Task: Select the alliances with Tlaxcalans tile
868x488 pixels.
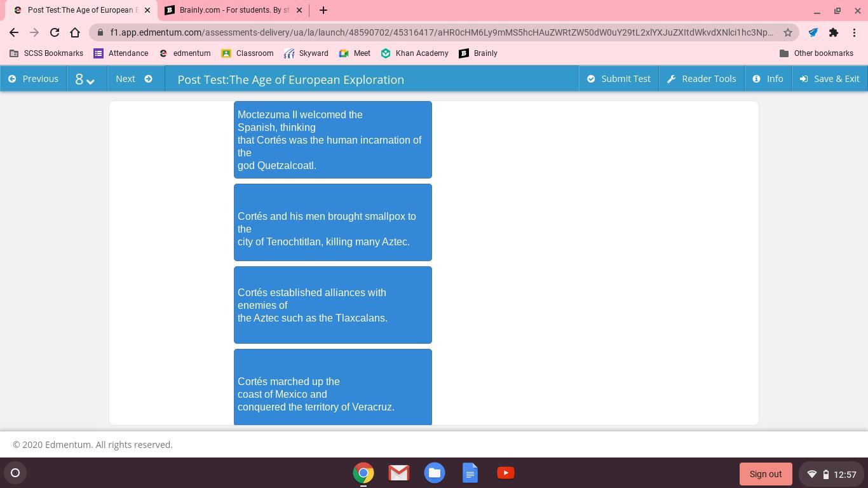Action: click(x=333, y=305)
